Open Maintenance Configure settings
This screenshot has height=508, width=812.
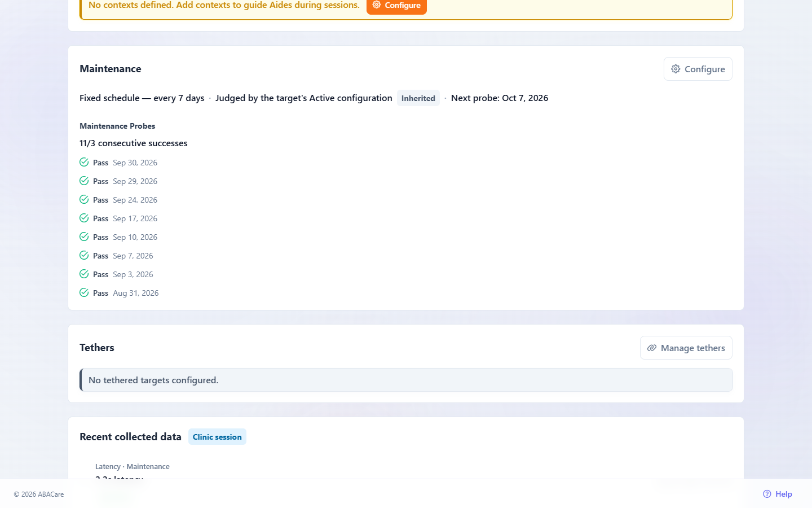698,69
